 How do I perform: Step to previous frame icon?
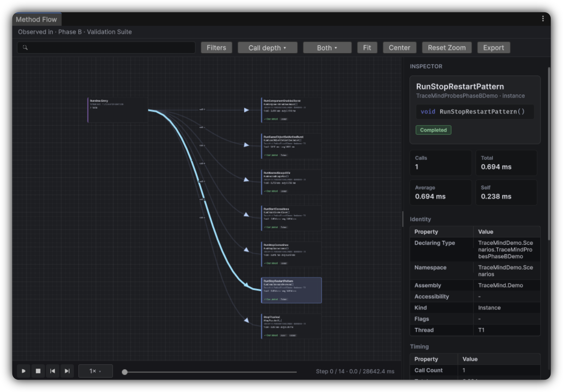(x=53, y=371)
